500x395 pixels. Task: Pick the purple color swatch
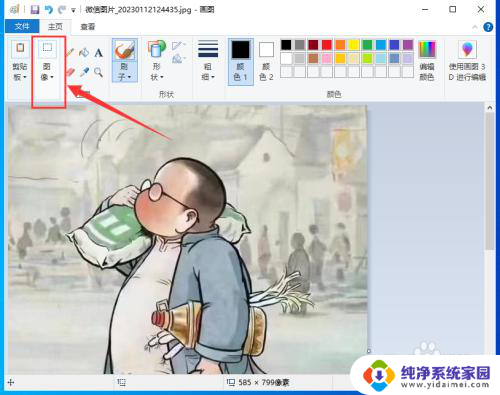click(408, 45)
